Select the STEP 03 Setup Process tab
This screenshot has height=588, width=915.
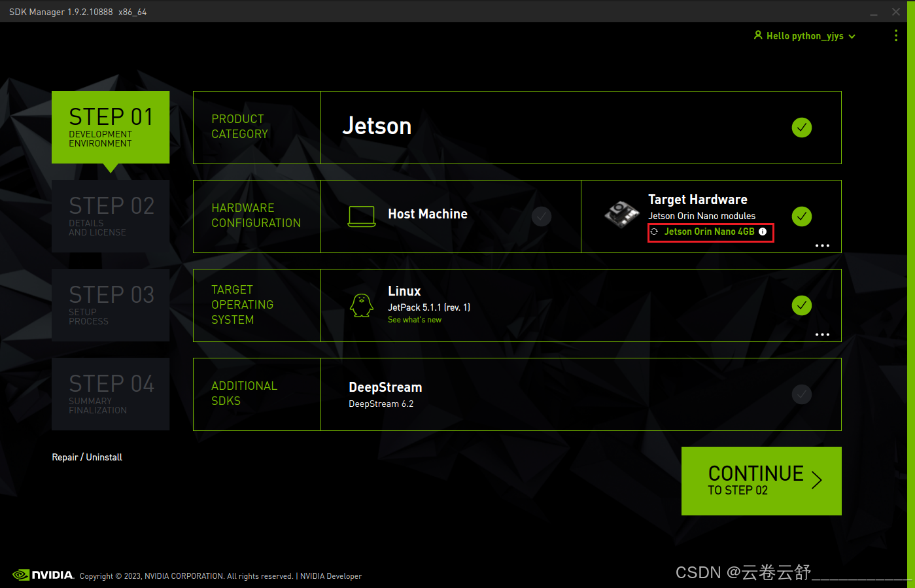(x=111, y=305)
